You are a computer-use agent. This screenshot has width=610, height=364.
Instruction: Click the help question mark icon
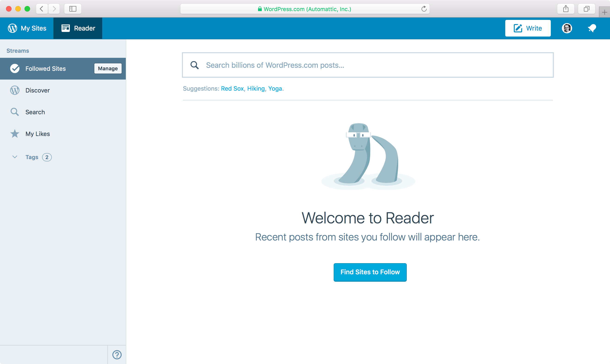117,355
